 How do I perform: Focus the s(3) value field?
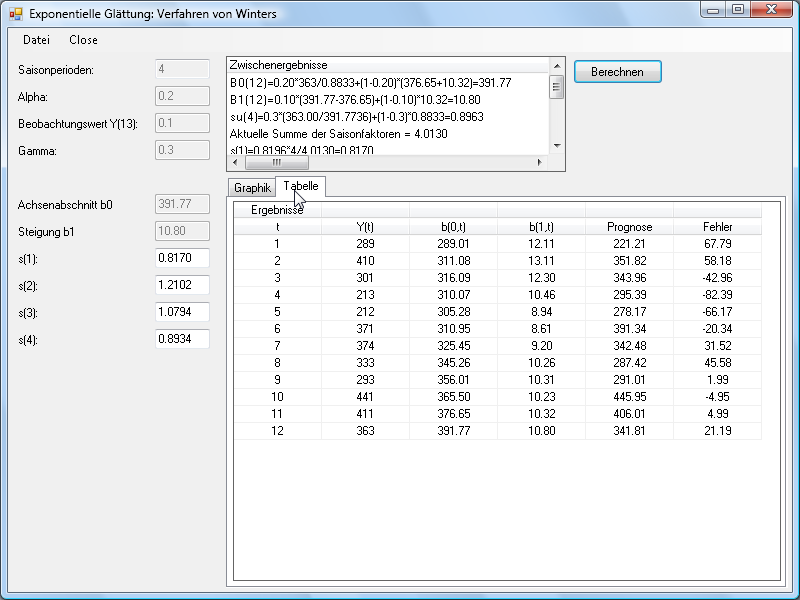182,312
